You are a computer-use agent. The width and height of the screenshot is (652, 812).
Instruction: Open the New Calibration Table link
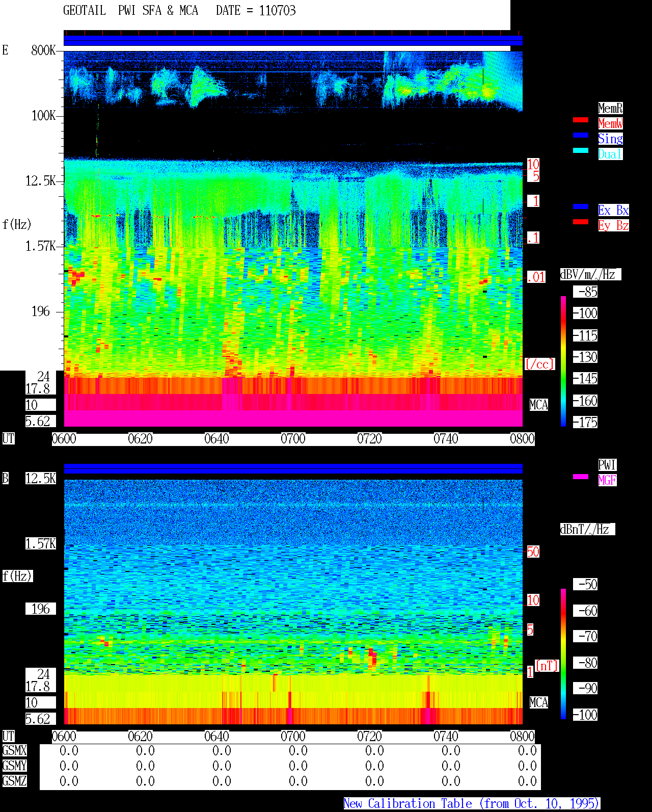(x=472, y=804)
